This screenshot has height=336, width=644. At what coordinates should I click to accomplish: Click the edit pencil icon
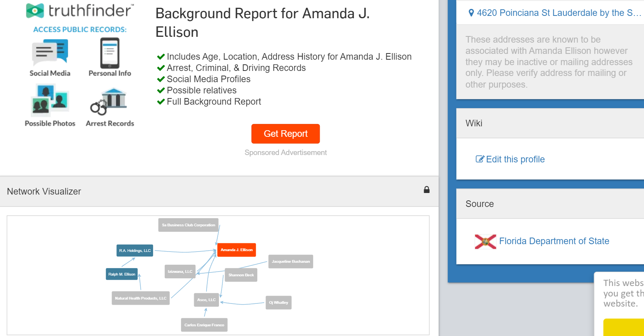(480, 159)
